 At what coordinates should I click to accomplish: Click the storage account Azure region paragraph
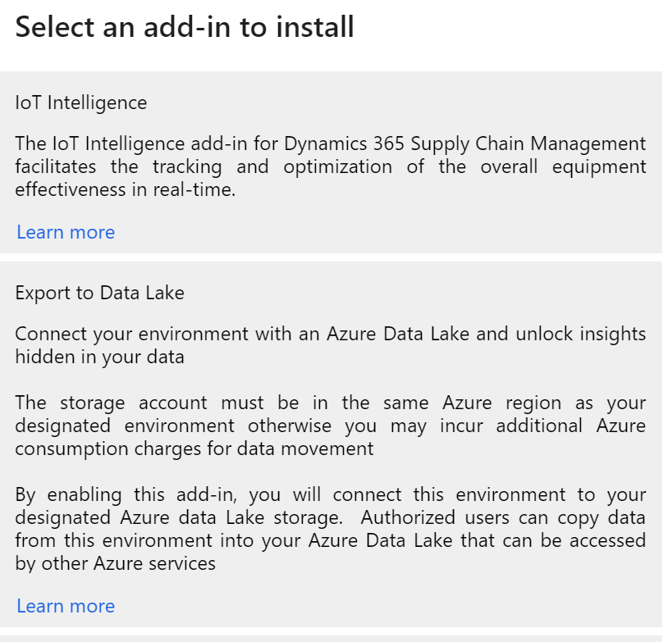[x=330, y=426]
